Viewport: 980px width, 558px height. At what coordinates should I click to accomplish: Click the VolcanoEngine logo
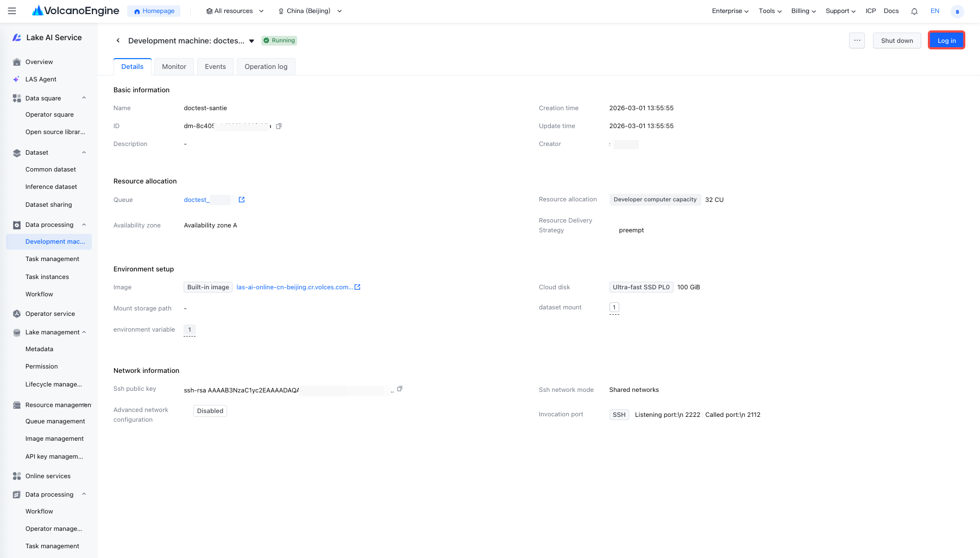coord(76,11)
